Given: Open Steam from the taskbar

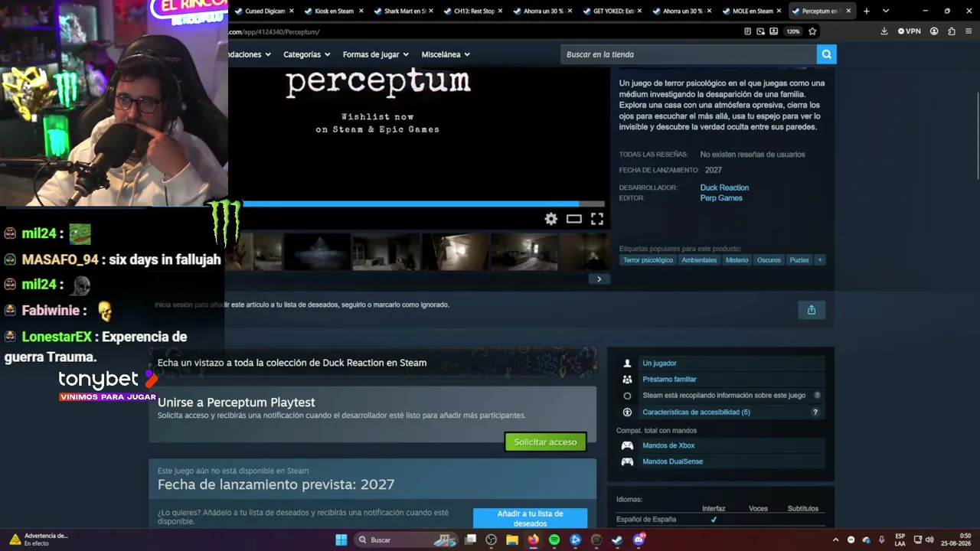Looking at the screenshot, I should (x=617, y=540).
